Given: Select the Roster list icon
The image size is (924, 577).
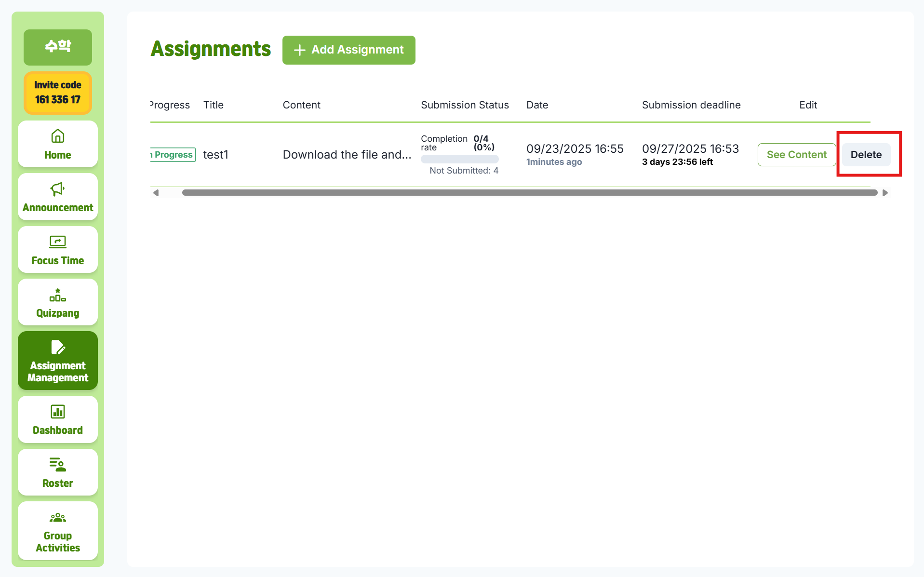Looking at the screenshot, I should [58, 465].
